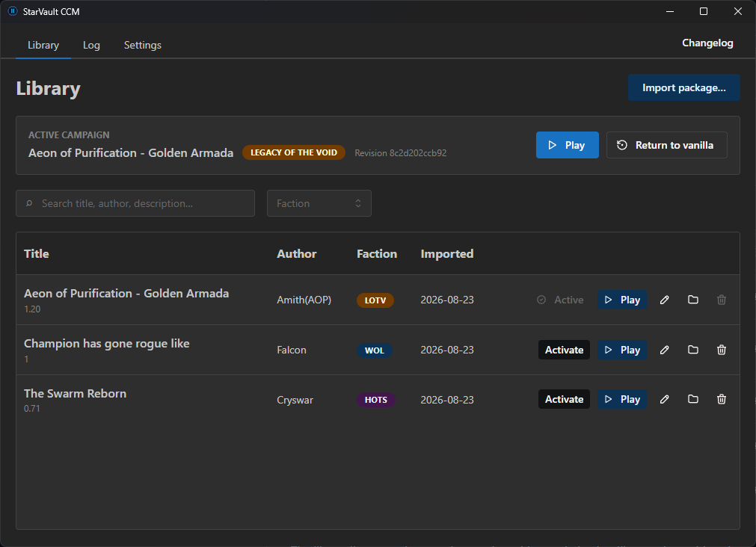The image size is (756, 547).
Task: Click the Author column header
Action: (x=297, y=254)
